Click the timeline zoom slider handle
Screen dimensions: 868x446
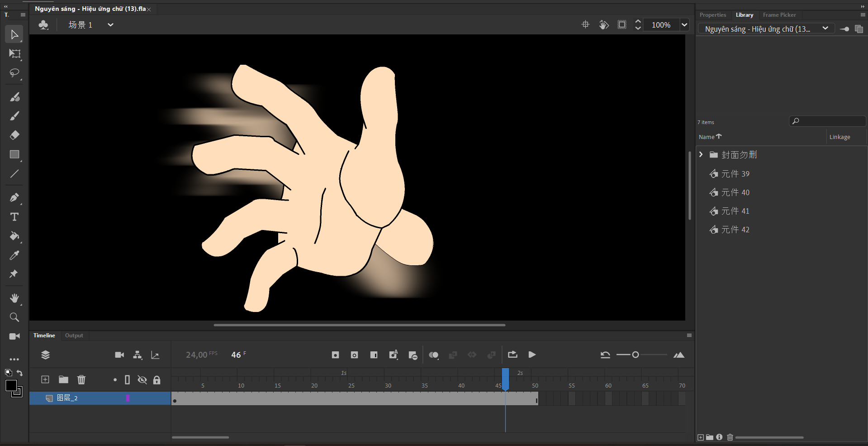[x=636, y=355]
